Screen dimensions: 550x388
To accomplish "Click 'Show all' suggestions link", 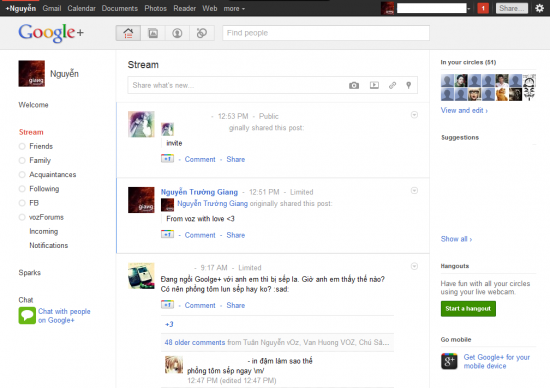I will tap(456, 239).
